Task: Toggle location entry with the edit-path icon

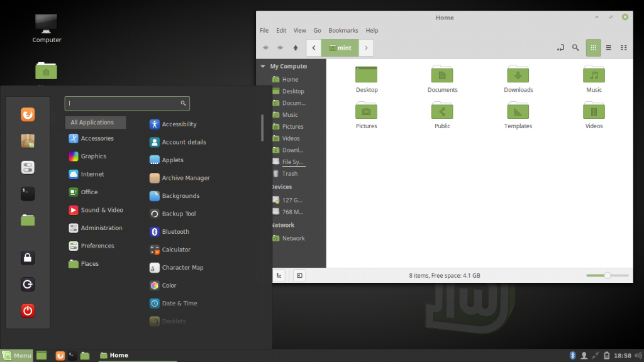Action: pos(560,47)
